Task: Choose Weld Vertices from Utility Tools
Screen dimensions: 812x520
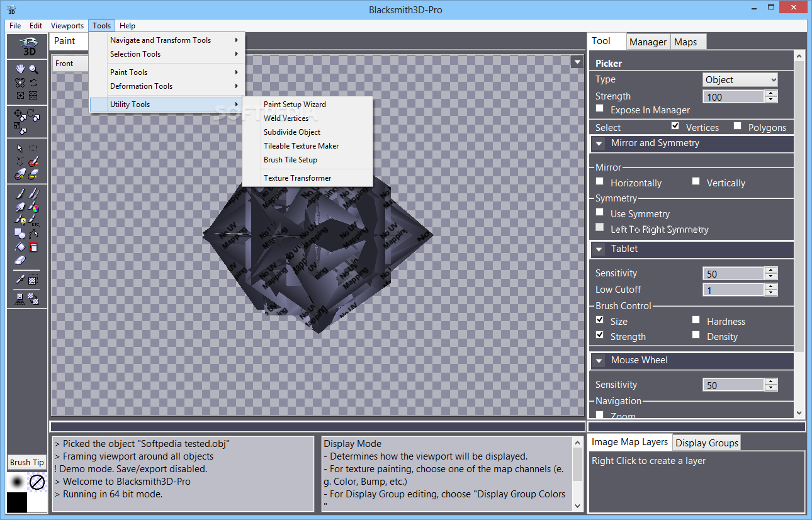Action: coord(307,118)
